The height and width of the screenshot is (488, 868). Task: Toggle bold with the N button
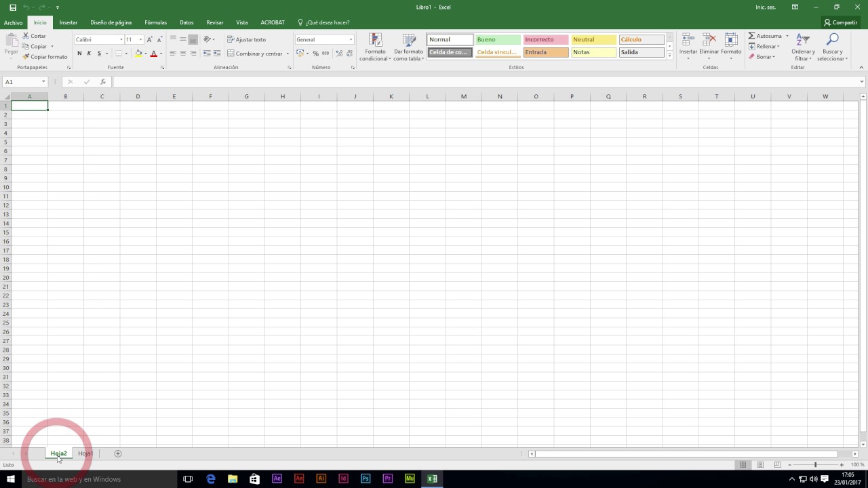pyautogui.click(x=79, y=54)
